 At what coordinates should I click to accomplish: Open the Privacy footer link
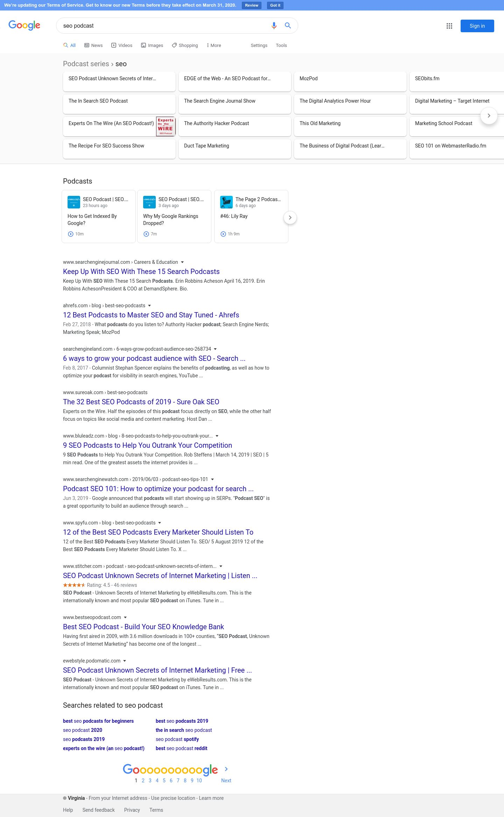coord(132,810)
